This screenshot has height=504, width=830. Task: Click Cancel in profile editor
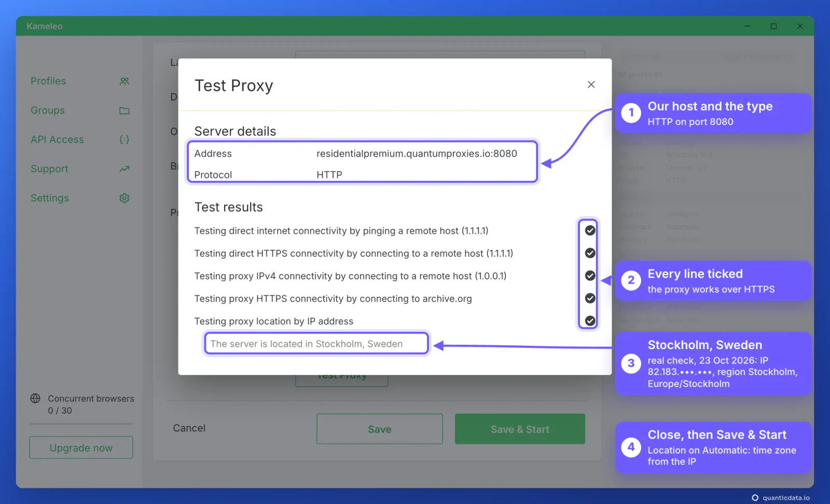(189, 428)
